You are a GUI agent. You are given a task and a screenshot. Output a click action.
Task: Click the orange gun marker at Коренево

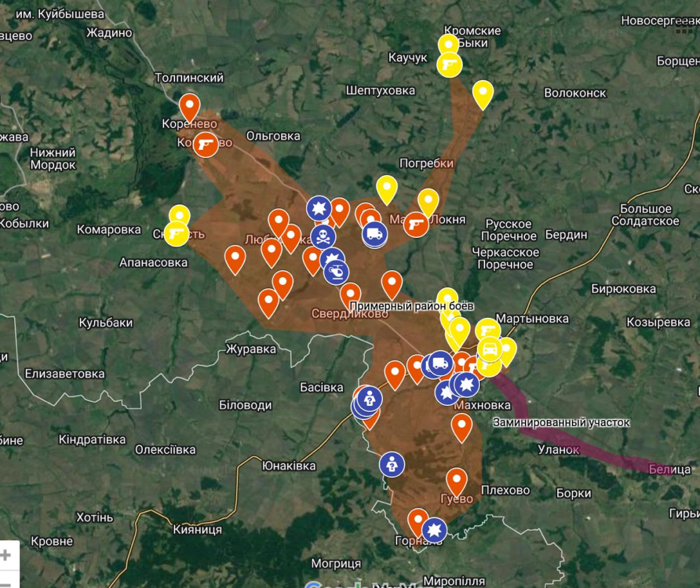click(x=206, y=143)
